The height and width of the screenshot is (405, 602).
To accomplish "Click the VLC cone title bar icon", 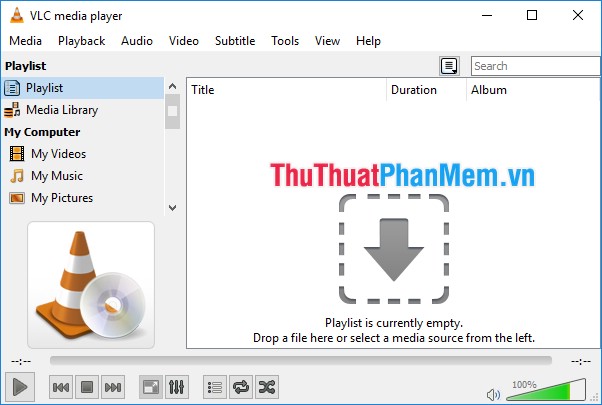I will pos(17,15).
